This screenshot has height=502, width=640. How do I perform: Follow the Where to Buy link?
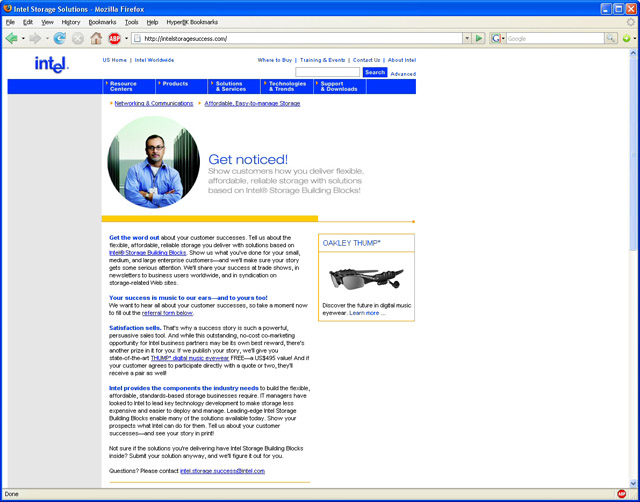click(275, 60)
